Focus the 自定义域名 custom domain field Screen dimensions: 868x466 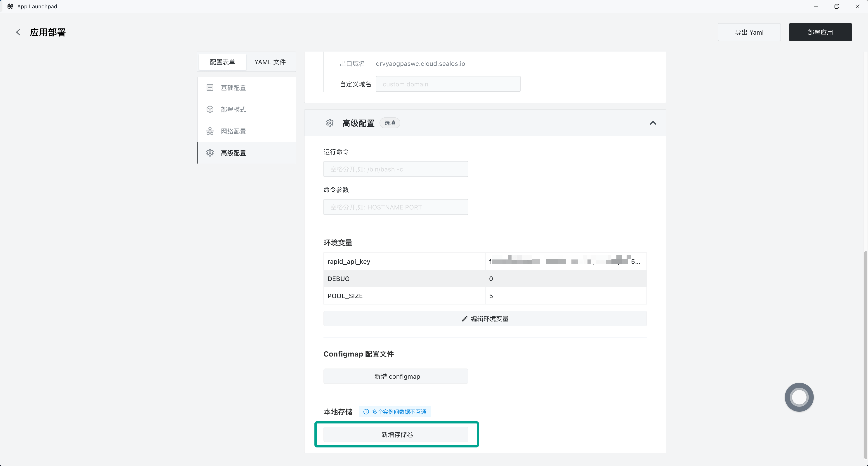coord(448,84)
